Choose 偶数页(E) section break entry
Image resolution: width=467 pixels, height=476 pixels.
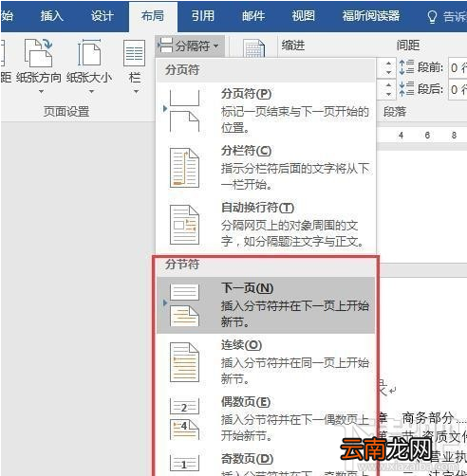coord(266,419)
